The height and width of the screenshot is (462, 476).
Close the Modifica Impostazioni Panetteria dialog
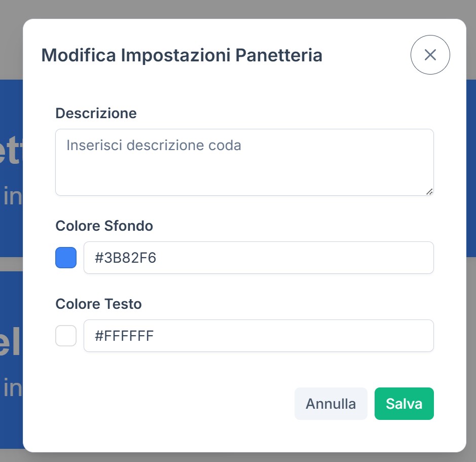[430, 55]
